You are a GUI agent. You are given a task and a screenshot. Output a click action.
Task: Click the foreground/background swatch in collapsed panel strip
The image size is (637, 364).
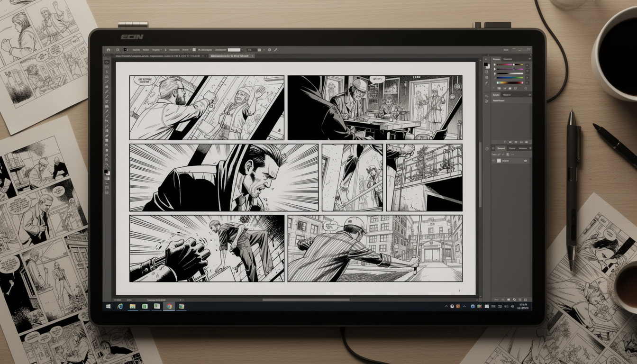[487, 65]
